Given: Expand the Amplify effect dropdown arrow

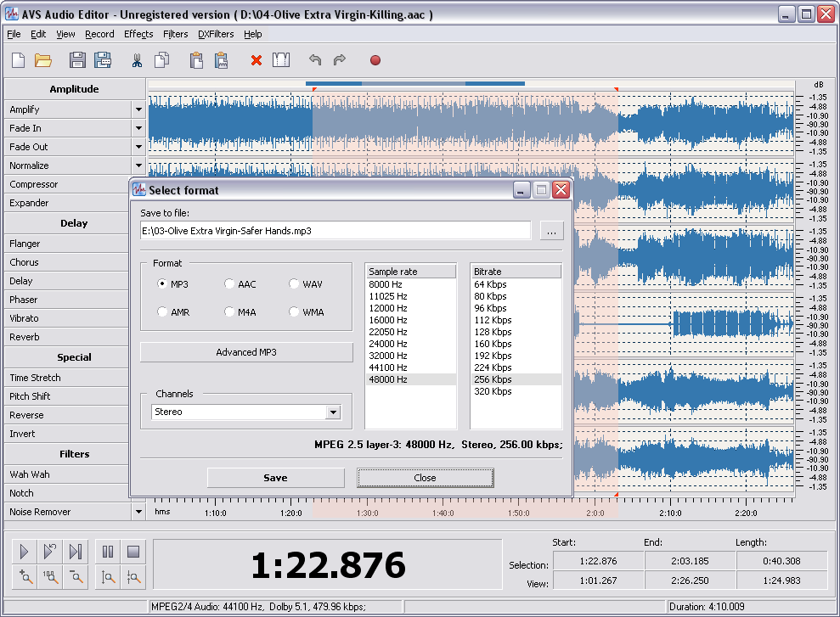Looking at the screenshot, I should (138, 109).
